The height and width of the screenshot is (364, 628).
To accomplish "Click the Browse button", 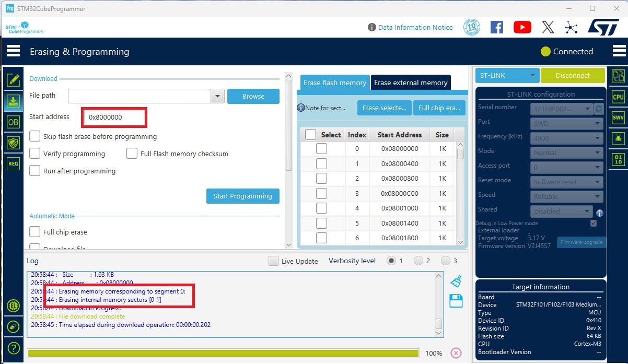I will click(253, 96).
